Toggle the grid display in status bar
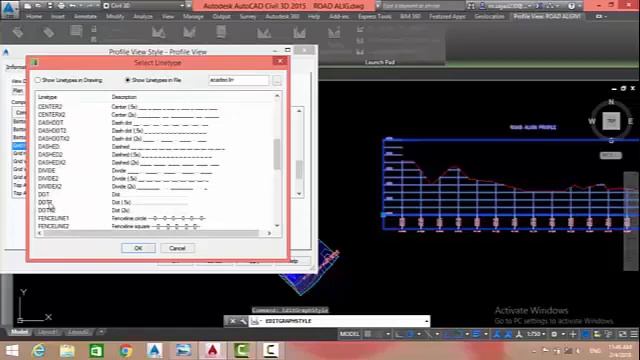 [368, 334]
